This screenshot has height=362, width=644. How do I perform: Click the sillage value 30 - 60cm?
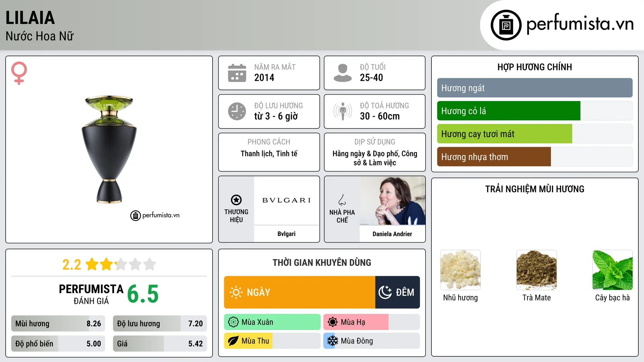tap(380, 116)
